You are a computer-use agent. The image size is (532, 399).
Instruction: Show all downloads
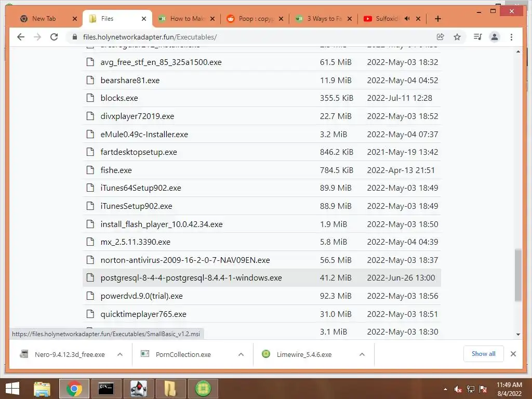pos(483,354)
